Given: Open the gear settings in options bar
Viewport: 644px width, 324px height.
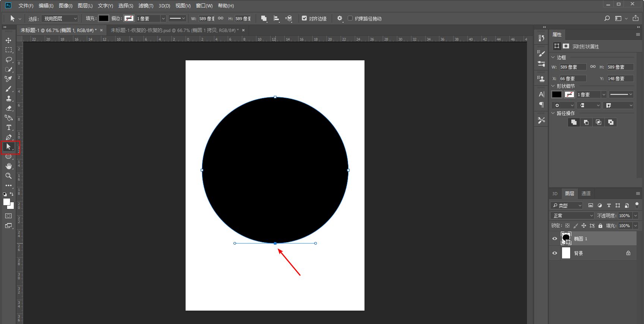Looking at the screenshot, I should click(340, 18).
